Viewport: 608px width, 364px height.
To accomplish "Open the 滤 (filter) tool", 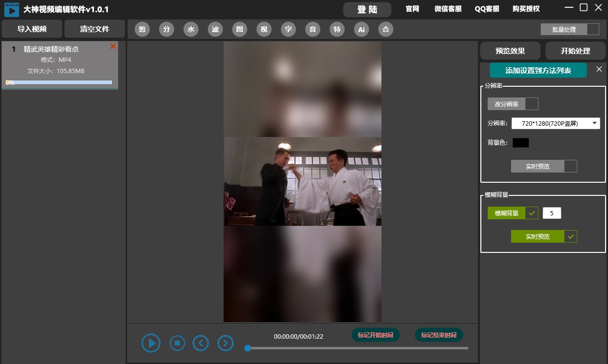I will (x=215, y=30).
